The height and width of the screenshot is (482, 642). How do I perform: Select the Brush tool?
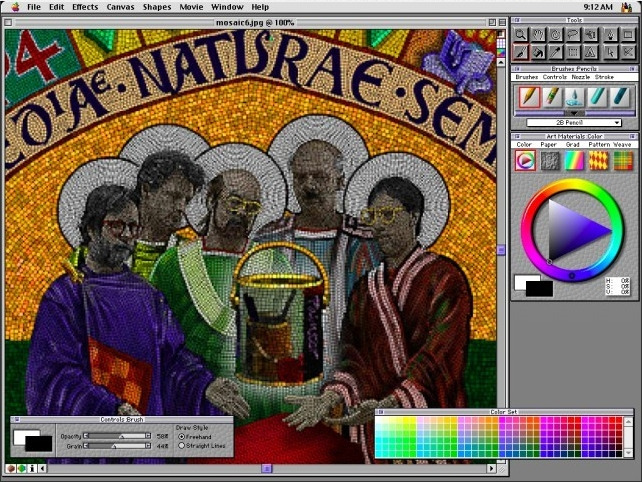pyautogui.click(x=521, y=52)
